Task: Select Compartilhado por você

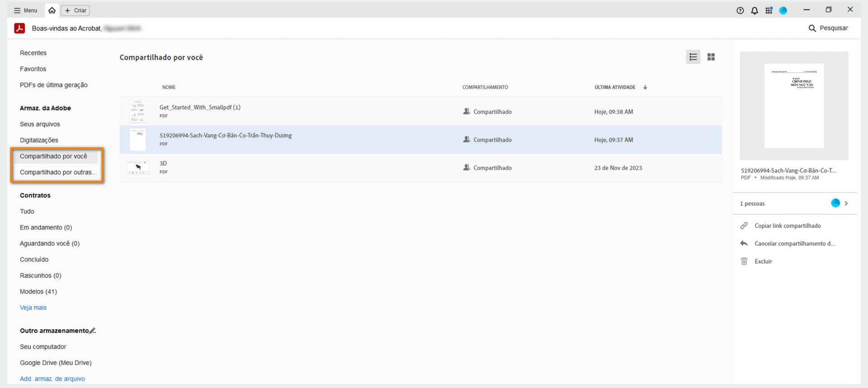Action: pos(53,156)
